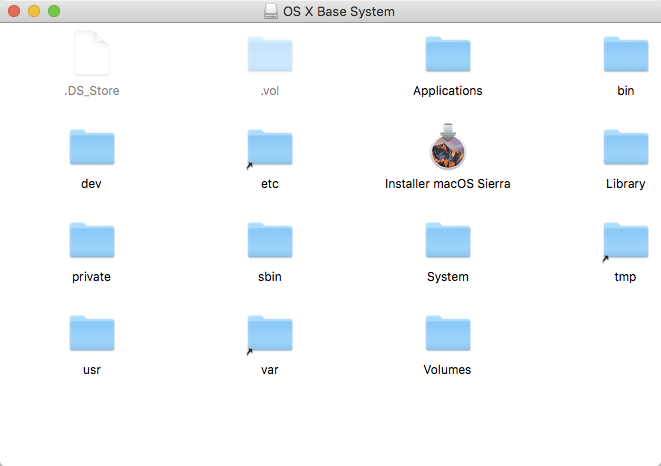Select the .DS_Store file icon
661x466 pixels.
[x=92, y=53]
